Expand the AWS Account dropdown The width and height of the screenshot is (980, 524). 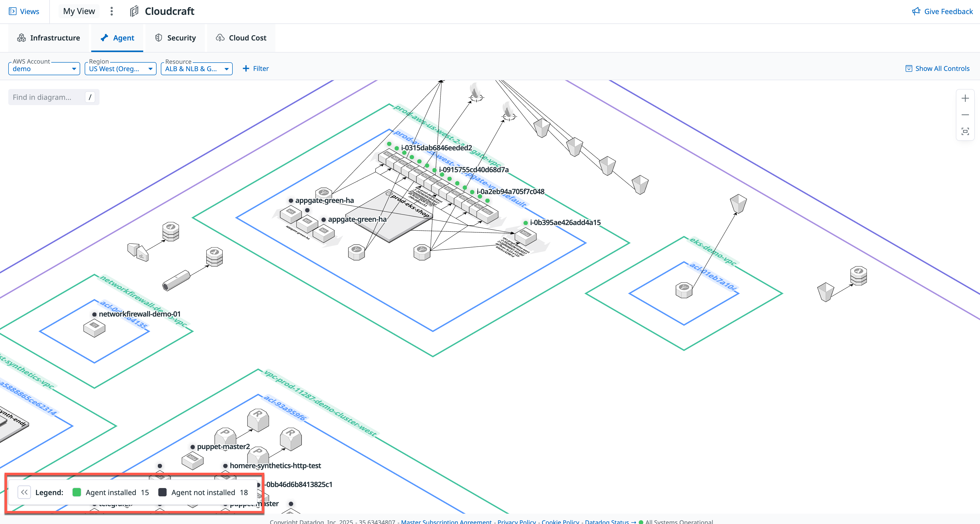tap(44, 68)
